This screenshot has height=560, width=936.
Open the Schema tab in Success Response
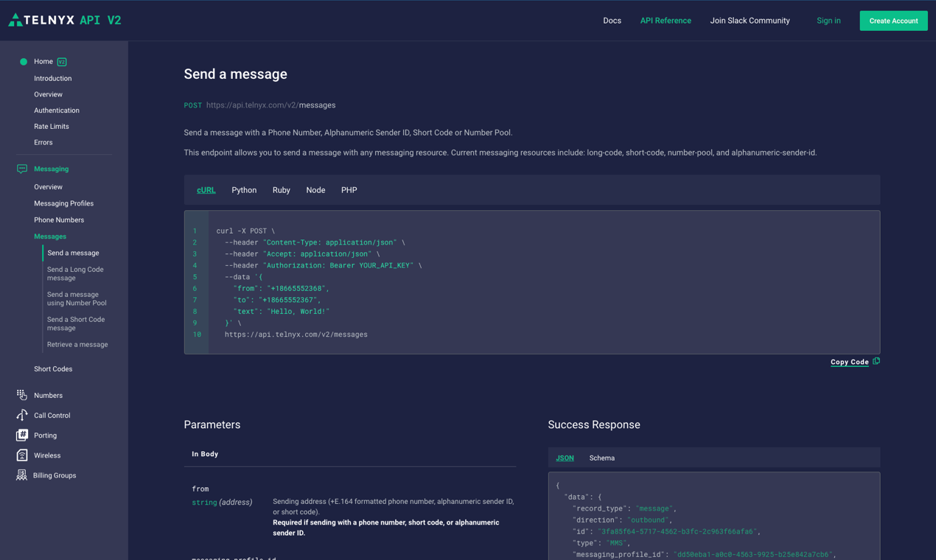(601, 458)
